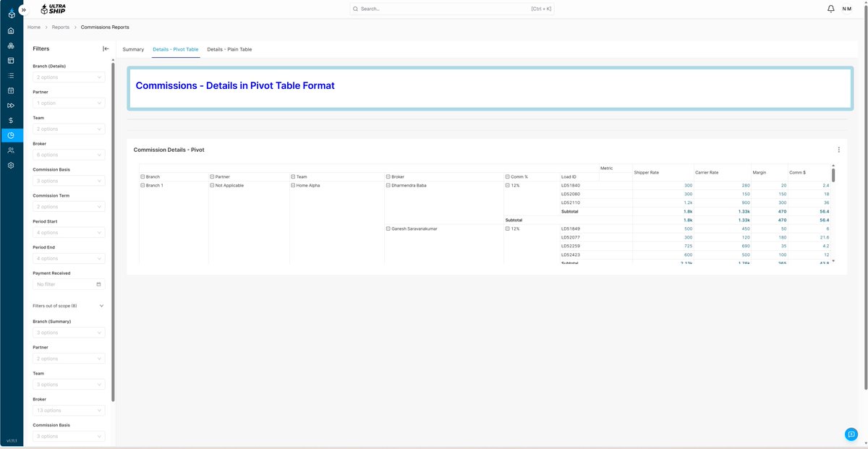Open the Partner dropdown showing 1 option
The image size is (868, 449).
(69, 103)
